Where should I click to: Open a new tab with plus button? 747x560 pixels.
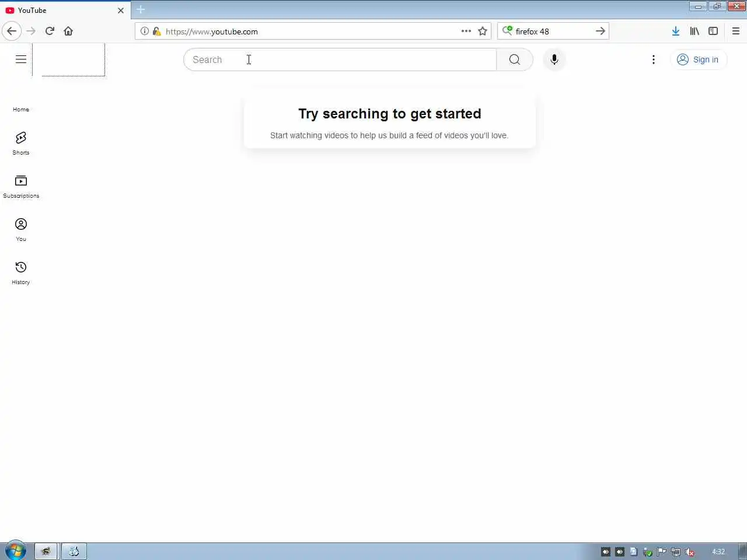tap(141, 9)
